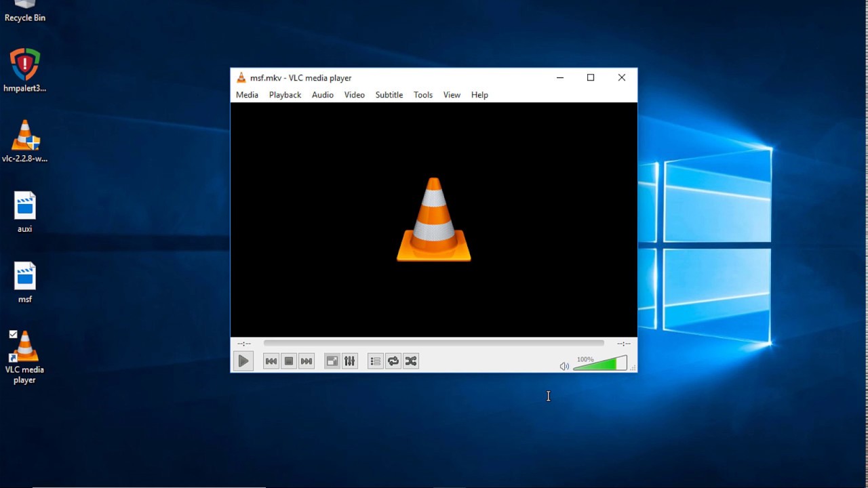
Task: Toggle fullscreen video mode icon
Action: pos(332,361)
